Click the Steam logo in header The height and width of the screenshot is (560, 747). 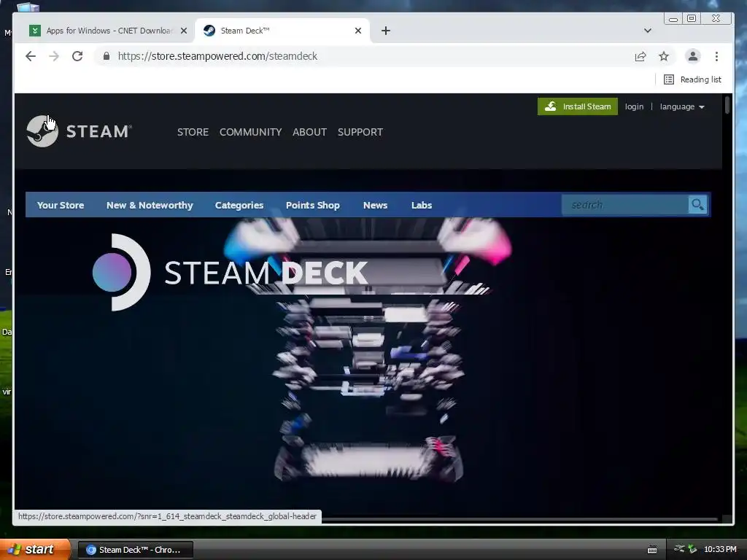tap(79, 131)
